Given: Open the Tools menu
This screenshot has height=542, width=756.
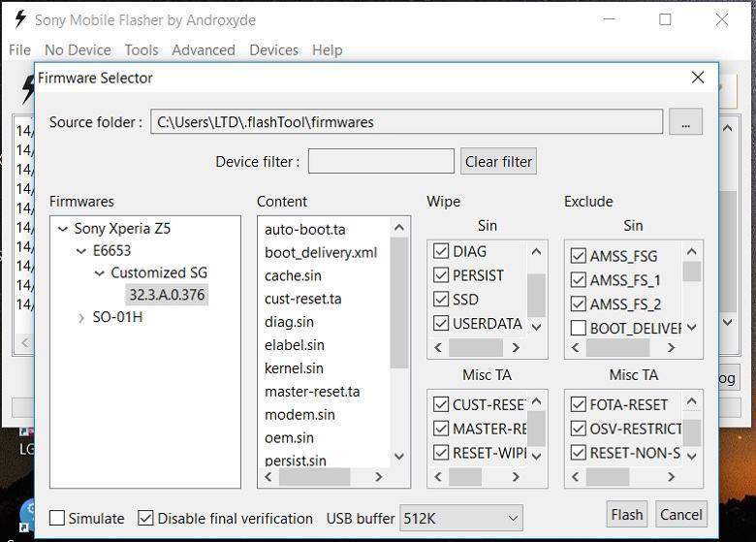Looking at the screenshot, I should coord(142,49).
